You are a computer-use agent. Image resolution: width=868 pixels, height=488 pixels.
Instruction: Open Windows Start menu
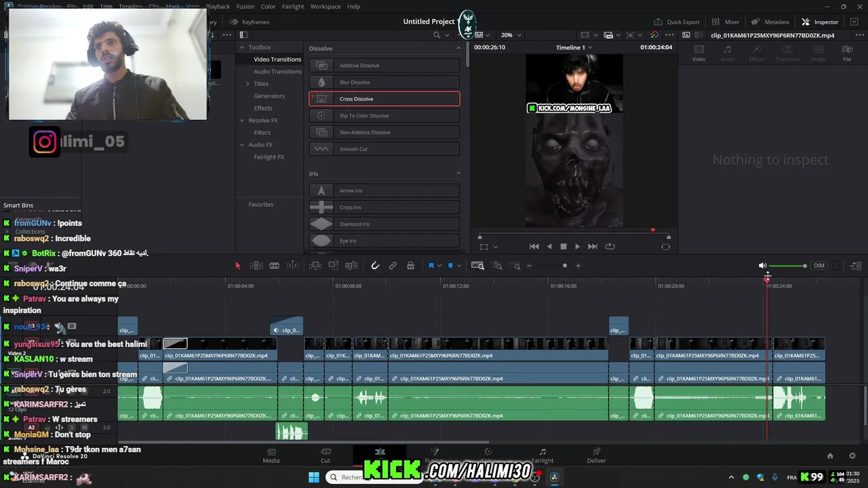(314, 477)
